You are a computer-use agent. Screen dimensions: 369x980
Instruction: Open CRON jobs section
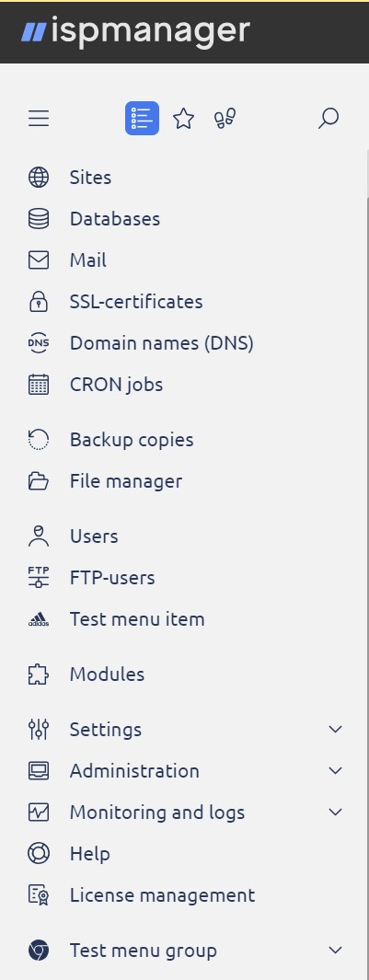pyautogui.click(x=116, y=385)
